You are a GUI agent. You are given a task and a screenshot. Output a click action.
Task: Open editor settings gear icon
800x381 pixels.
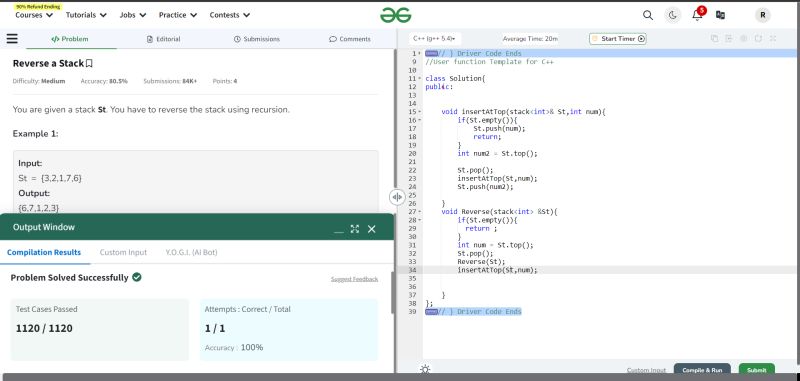coord(744,39)
